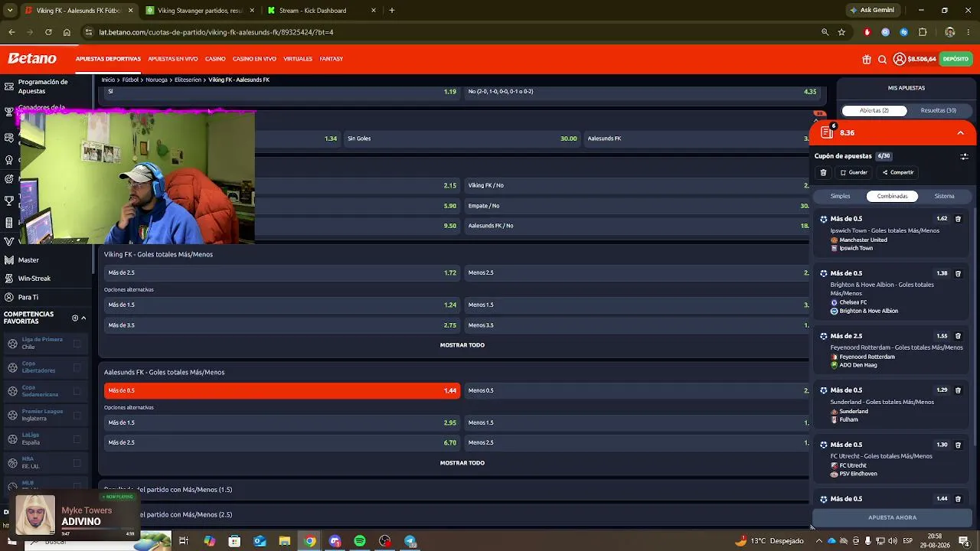Image resolution: width=980 pixels, height=551 pixels.
Task: Open Spotify from the taskbar
Action: click(x=360, y=541)
